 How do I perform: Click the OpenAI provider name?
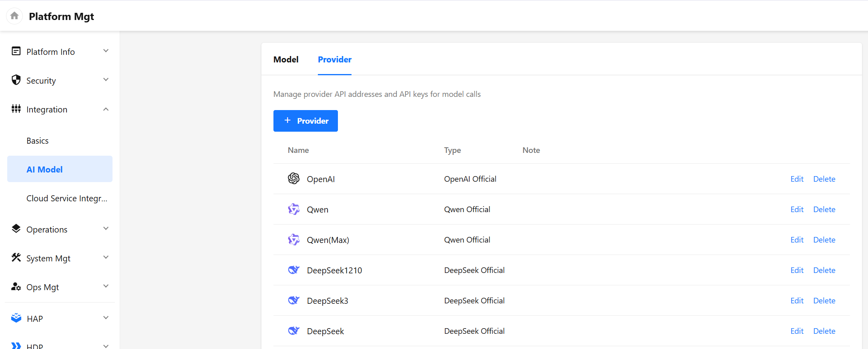click(321, 179)
